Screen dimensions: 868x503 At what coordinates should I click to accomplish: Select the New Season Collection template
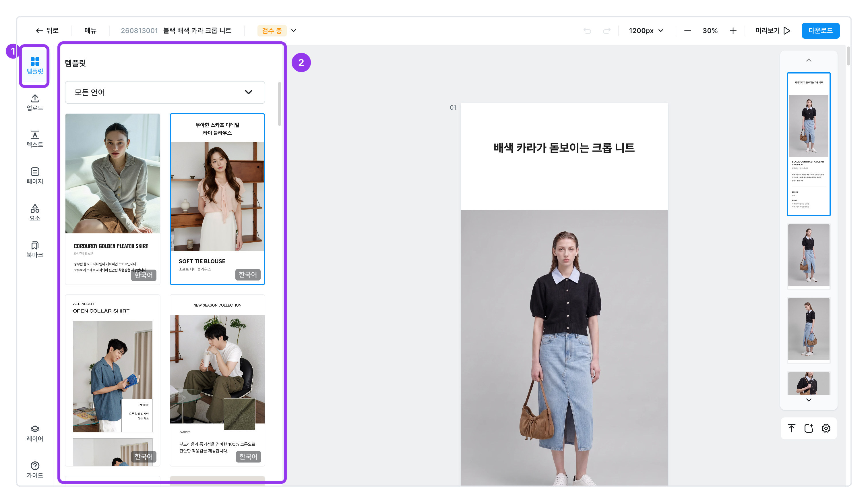[217, 380]
